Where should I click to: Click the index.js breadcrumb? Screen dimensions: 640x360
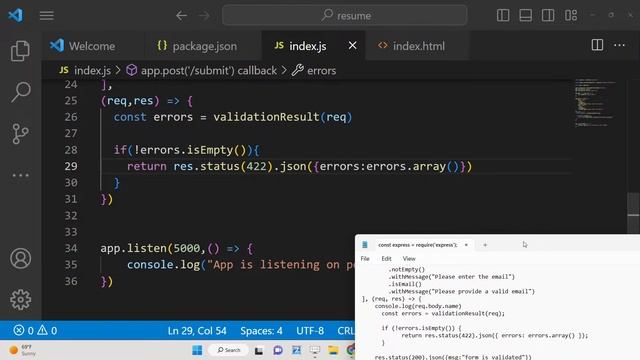(85, 71)
